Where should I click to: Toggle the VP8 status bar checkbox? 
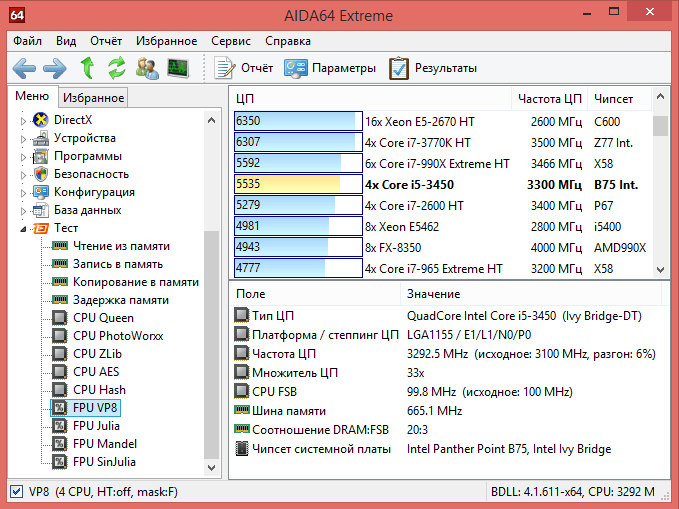pos(17,492)
